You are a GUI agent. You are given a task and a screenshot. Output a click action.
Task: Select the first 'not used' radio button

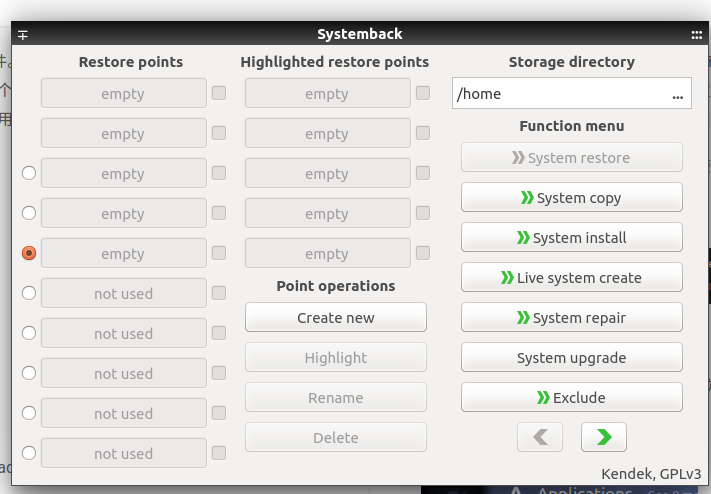(29, 293)
